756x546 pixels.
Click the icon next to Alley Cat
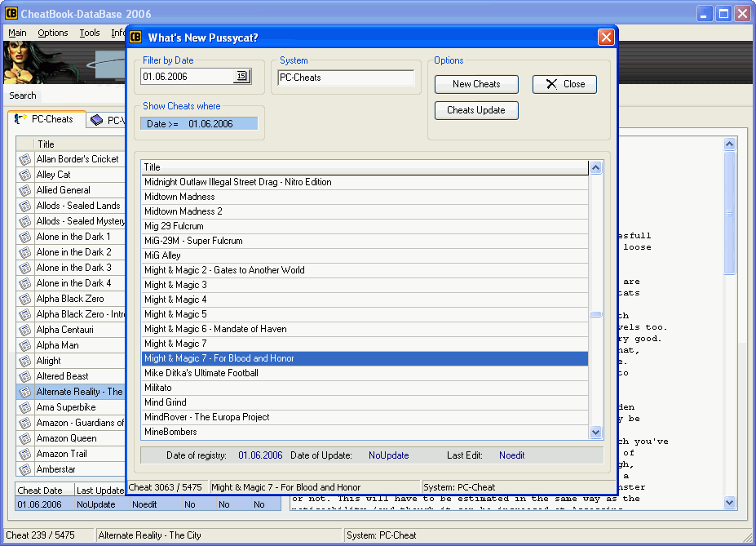pyautogui.click(x=24, y=175)
